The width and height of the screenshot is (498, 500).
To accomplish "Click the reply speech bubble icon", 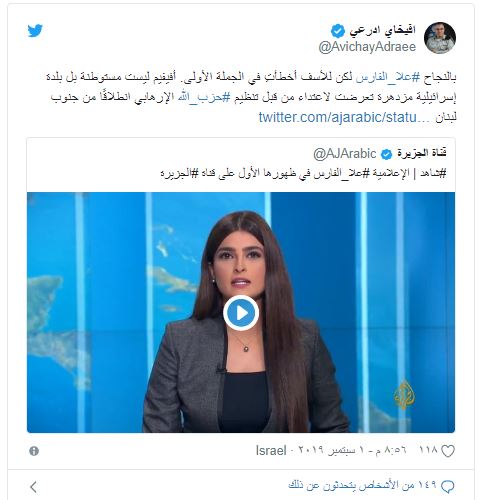I will 447,487.
